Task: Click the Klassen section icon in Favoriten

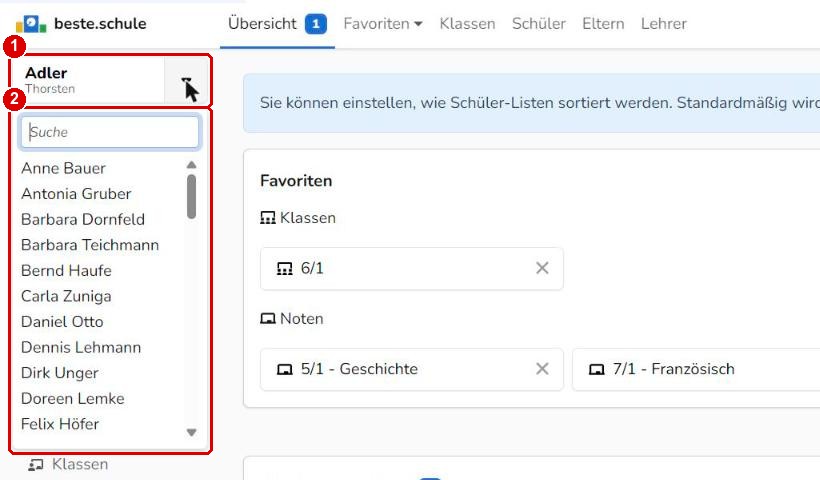Action: 268,218
